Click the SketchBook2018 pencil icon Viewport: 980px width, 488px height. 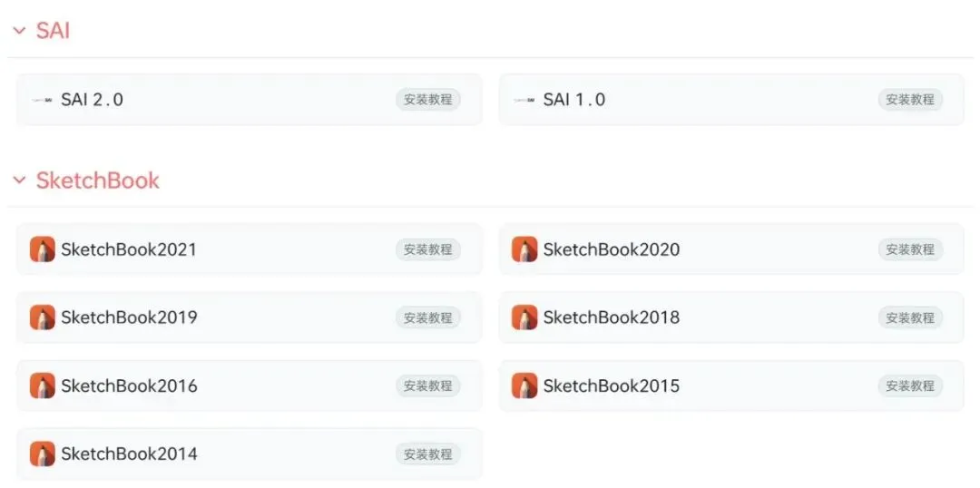coord(524,317)
